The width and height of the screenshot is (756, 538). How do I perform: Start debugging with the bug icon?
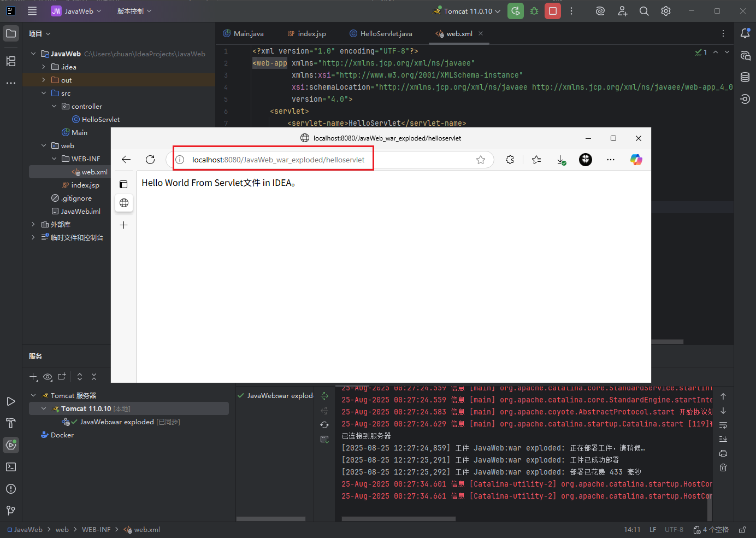534,11
